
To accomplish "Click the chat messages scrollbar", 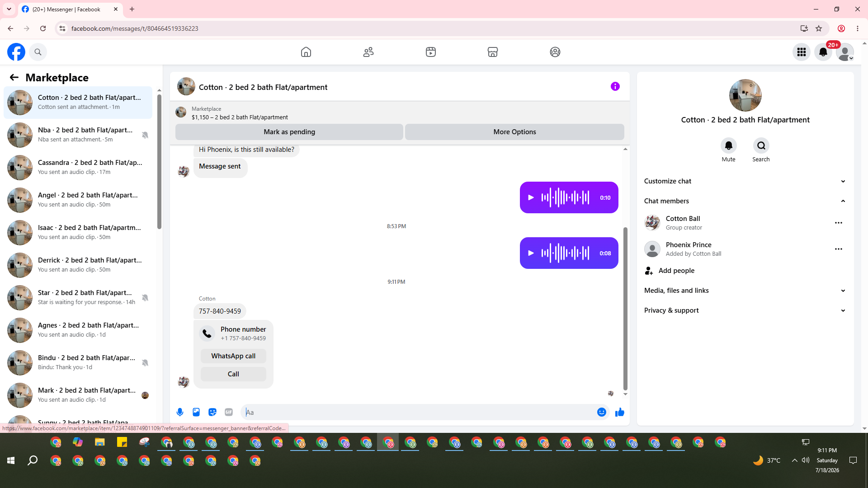I will point(625,309).
